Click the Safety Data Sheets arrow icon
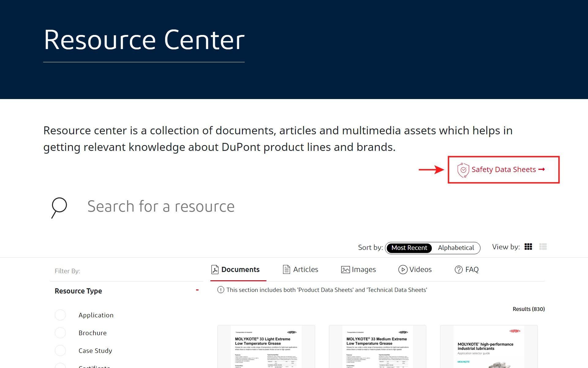 [x=541, y=169]
